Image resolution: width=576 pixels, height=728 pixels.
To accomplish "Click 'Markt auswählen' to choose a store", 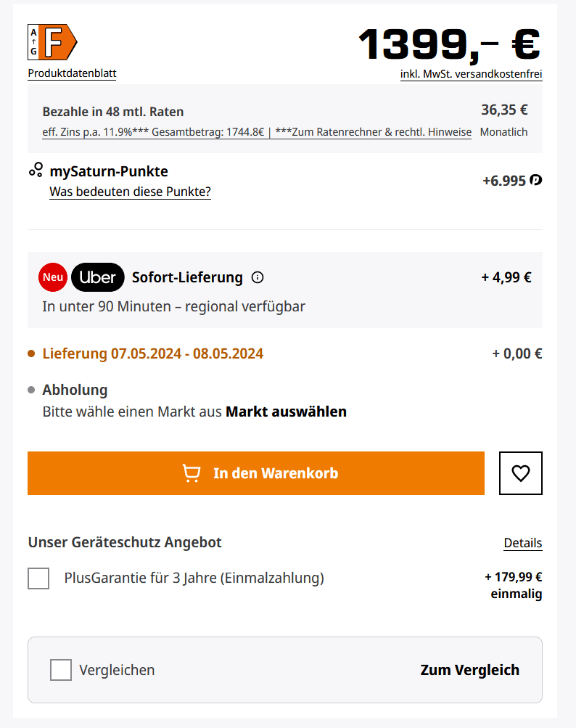I will pyautogui.click(x=286, y=412).
